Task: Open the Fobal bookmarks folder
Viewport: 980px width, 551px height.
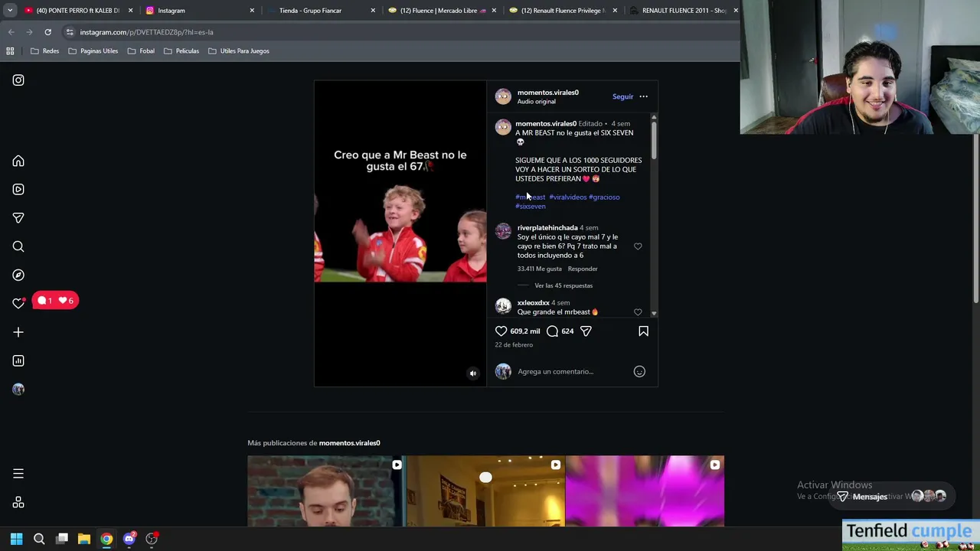Action: (x=141, y=51)
